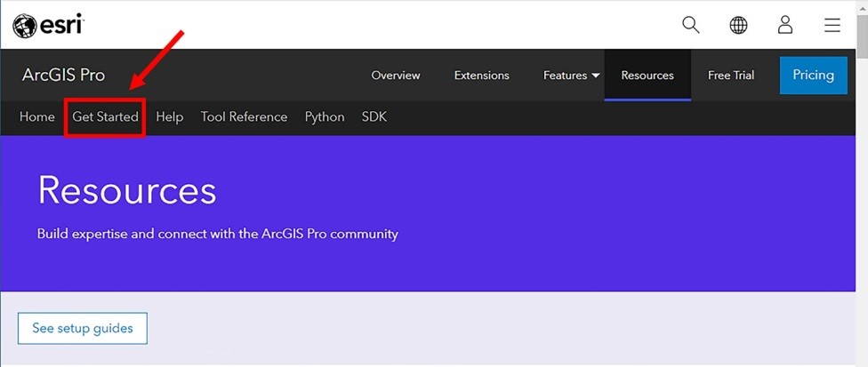Open the search magnifier icon
Image resolution: width=868 pixels, height=367 pixels.
(x=690, y=25)
